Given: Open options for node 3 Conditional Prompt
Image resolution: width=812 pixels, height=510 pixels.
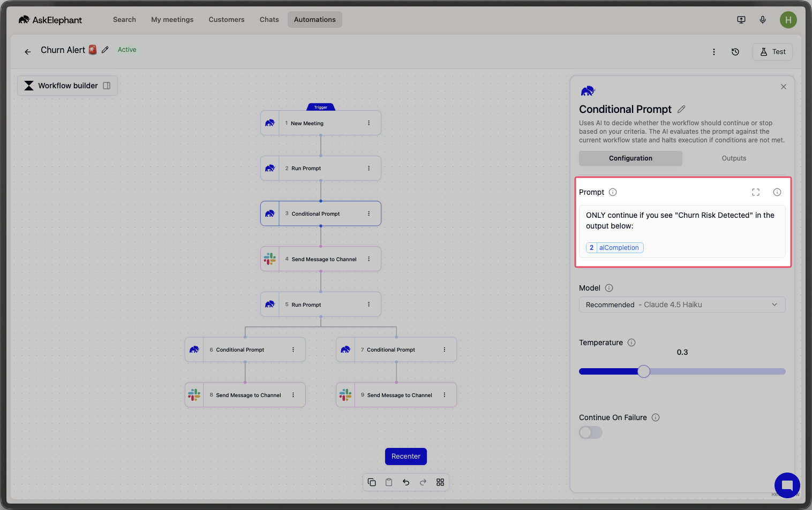Looking at the screenshot, I should [x=369, y=214].
